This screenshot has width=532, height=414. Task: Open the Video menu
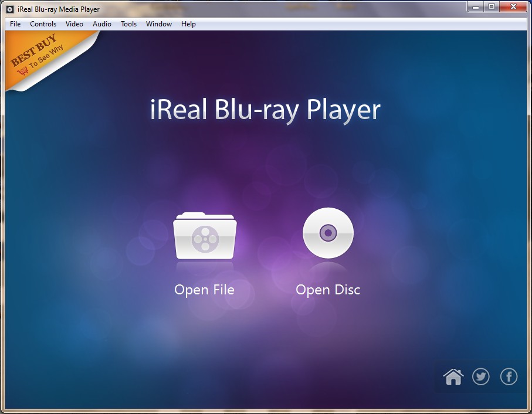click(x=74, y=24)
